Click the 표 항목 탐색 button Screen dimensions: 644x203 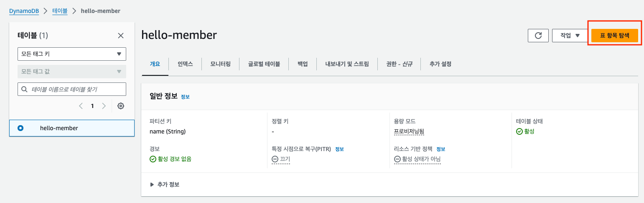pos(614,36)
